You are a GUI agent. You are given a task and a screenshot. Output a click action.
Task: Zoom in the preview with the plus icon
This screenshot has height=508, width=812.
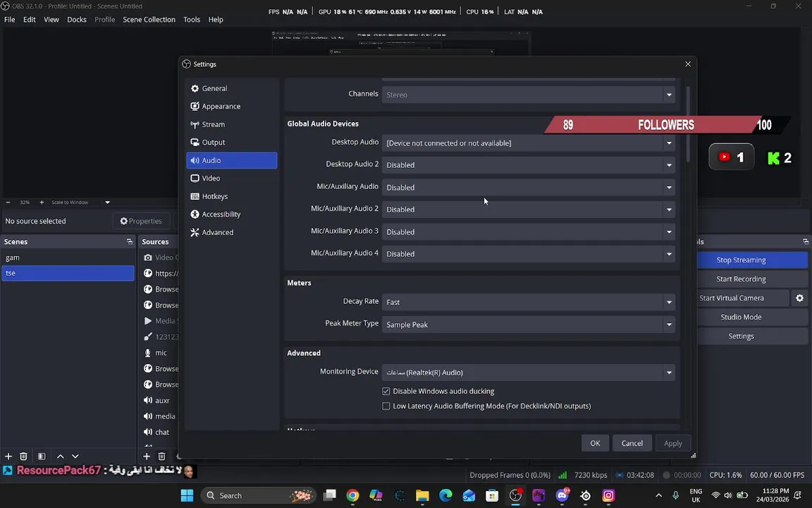(42, 202)
